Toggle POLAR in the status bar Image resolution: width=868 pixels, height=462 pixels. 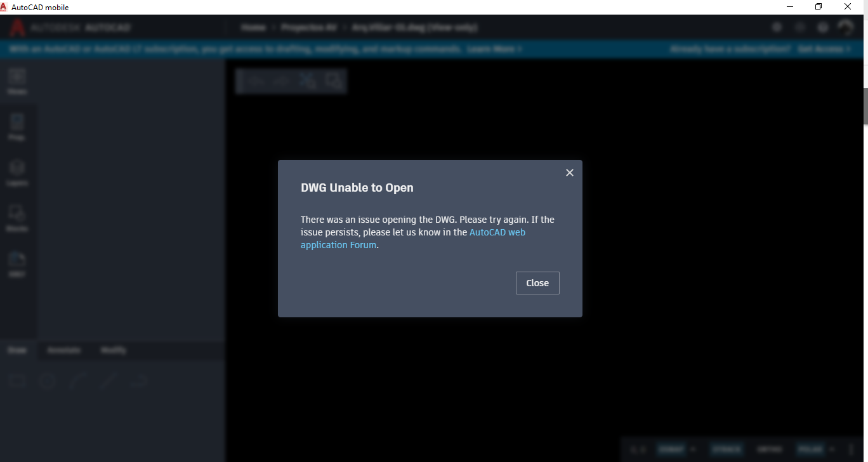click(x=812, y=449)
